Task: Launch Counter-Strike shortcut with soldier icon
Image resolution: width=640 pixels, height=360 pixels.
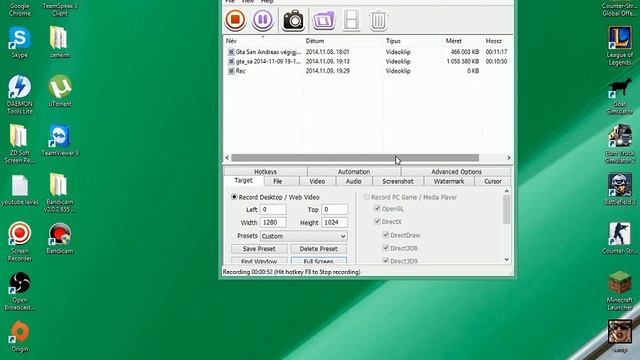Action: click(620, 238)
